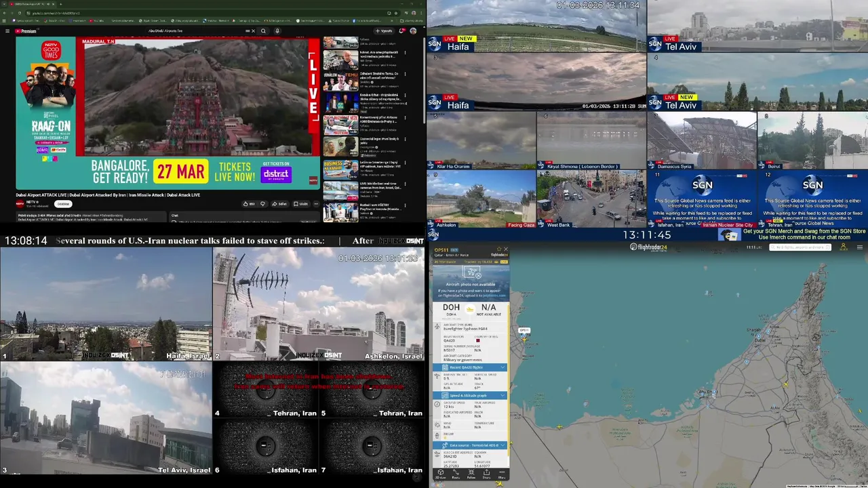
Task: Share the NDTV live video
Action: tap(279, 204)
